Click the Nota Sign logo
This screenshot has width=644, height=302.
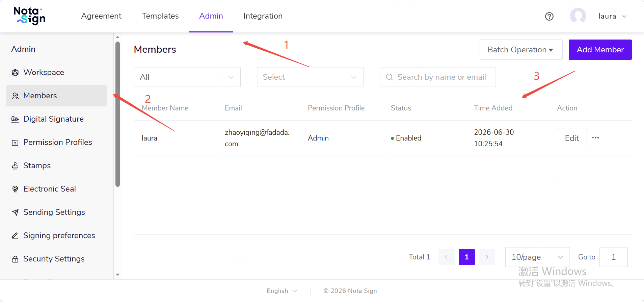[30, 16]
